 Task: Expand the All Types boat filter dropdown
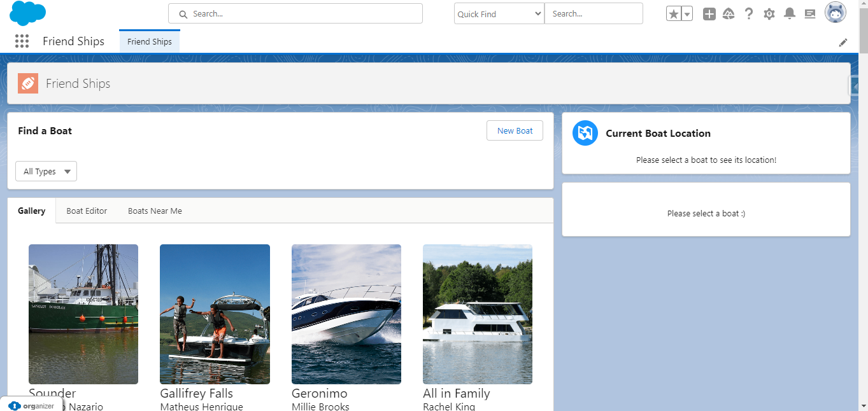coord(46,171)
